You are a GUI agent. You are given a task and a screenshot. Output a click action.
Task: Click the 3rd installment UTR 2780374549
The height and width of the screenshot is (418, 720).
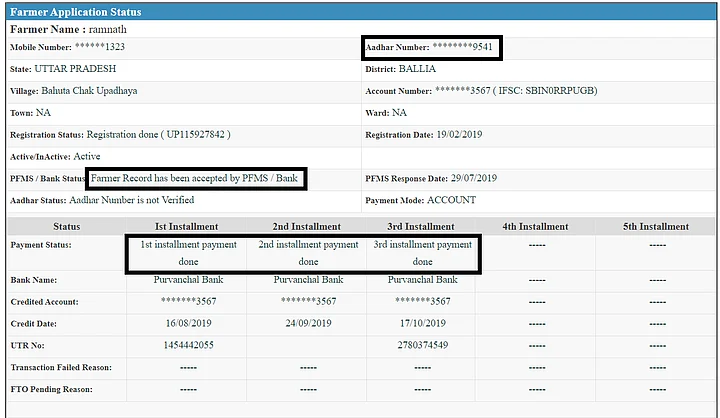point(423,345)
